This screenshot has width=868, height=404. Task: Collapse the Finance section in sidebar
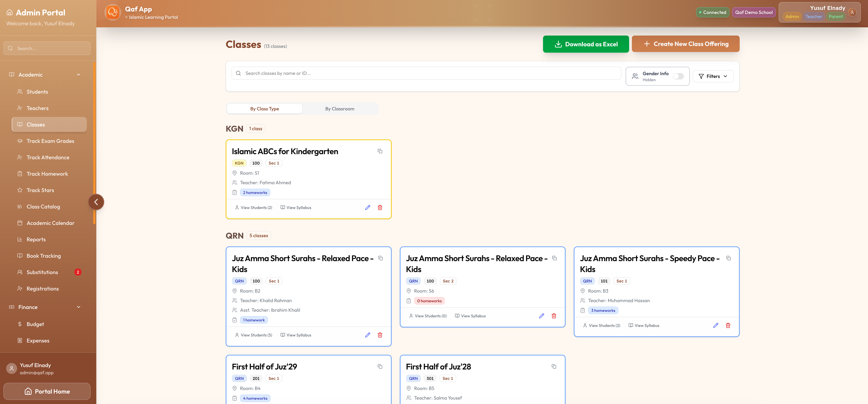[x=78, y=307]
